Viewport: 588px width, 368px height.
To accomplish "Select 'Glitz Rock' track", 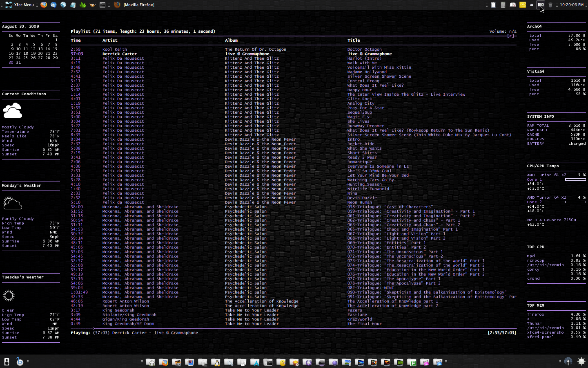I will (x=360, y=99).
